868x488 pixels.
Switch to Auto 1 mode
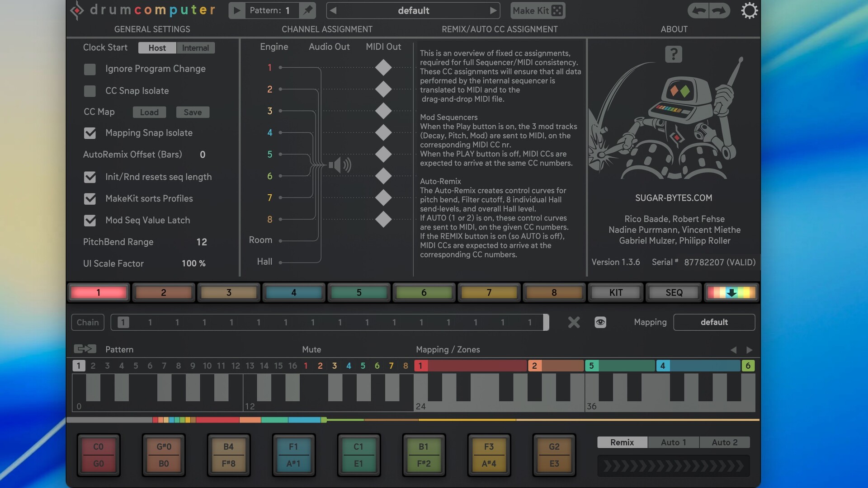point(674,442)
